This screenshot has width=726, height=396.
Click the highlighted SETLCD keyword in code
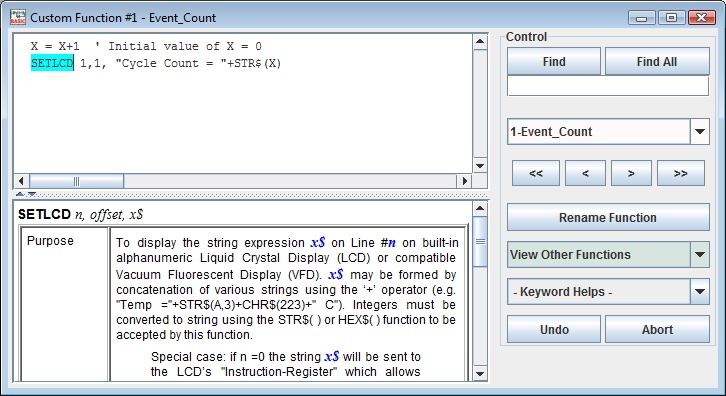tap(52, 63)
